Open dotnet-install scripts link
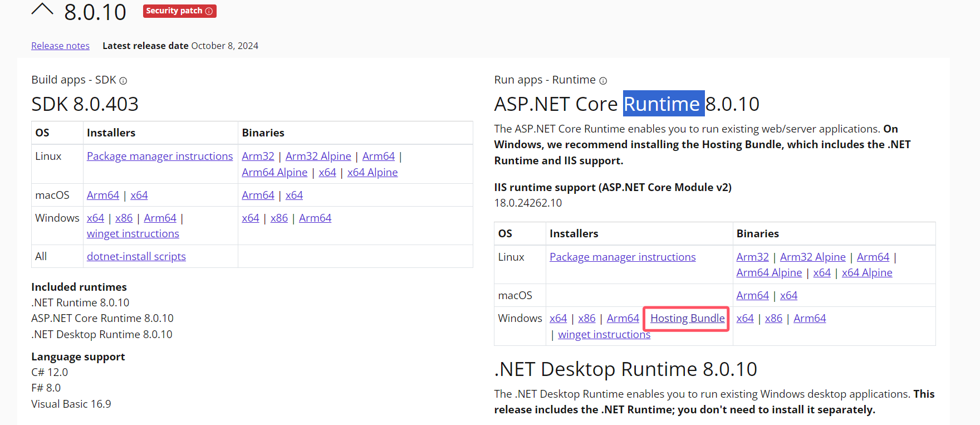The width and height of the screenshot is (980, 425). coord(136,256)
